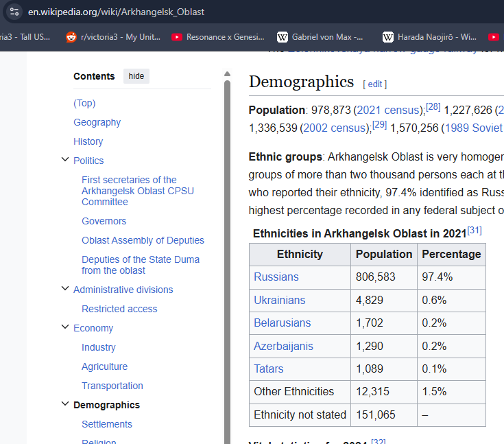Open the Russians ethnicity link
The width and height of the screenshot is (504, 444).
click(276, 277)
